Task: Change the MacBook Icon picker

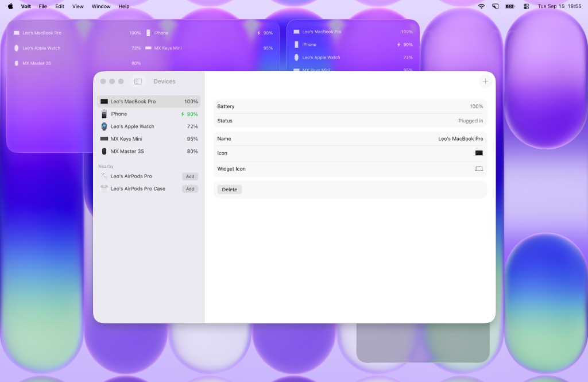Action: tap(479, 153)
